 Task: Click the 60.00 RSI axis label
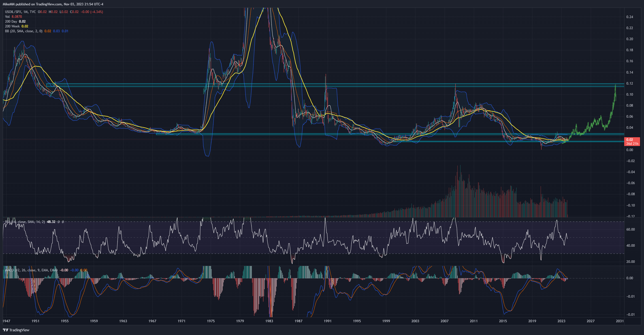[630, 229]
